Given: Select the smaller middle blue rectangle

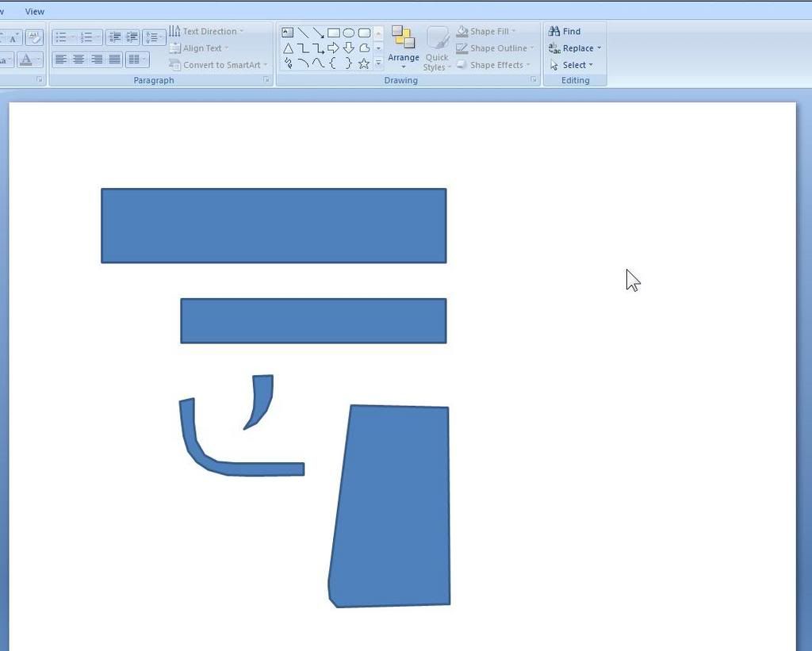Looking at the screenshot, I should tap(313, 320).
